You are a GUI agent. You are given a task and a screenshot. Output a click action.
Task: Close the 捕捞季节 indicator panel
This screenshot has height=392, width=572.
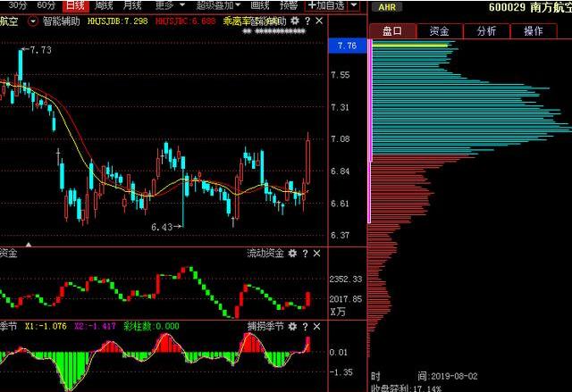tap(316, 327)
